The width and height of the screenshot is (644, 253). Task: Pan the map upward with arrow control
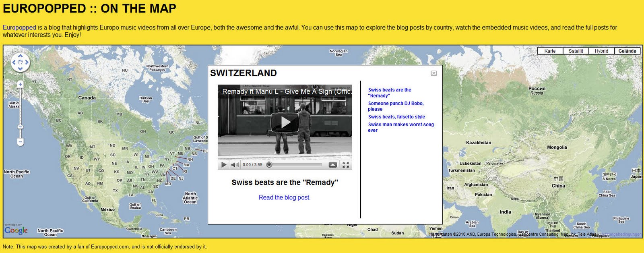[20, 56]
